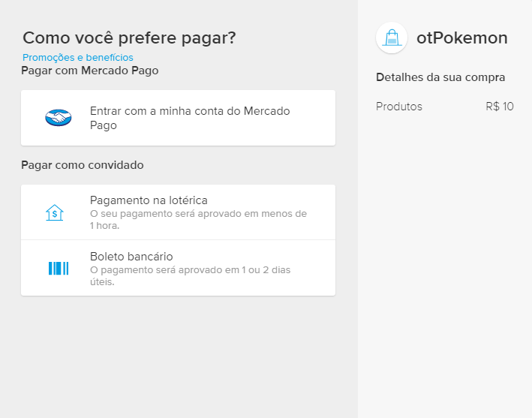The width and height of the screenshot is (532, 418).
Task: Select Boleto bancário payment option
Action: pyautogui.click(x=178, y=268)
